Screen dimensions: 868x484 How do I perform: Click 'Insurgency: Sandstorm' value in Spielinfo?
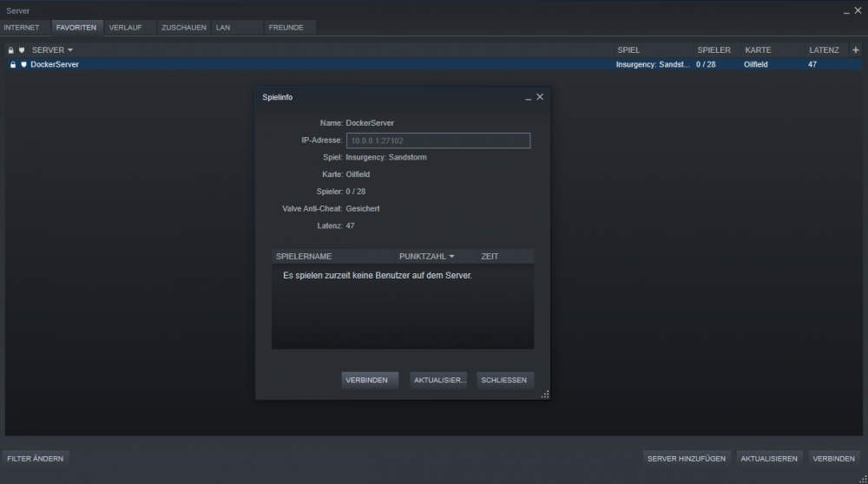pyautogui.click(x=386, y=157)
